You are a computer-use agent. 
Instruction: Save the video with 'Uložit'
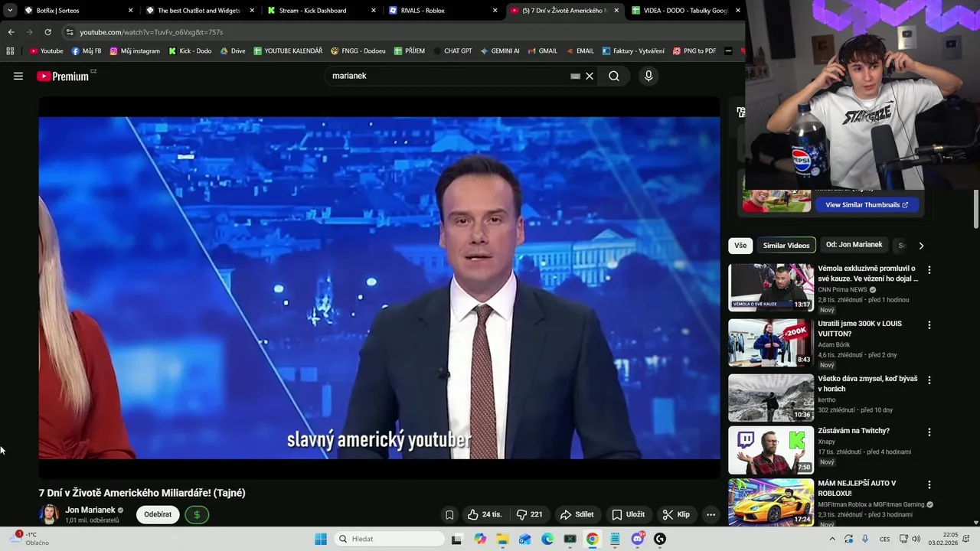click(628, 514)
